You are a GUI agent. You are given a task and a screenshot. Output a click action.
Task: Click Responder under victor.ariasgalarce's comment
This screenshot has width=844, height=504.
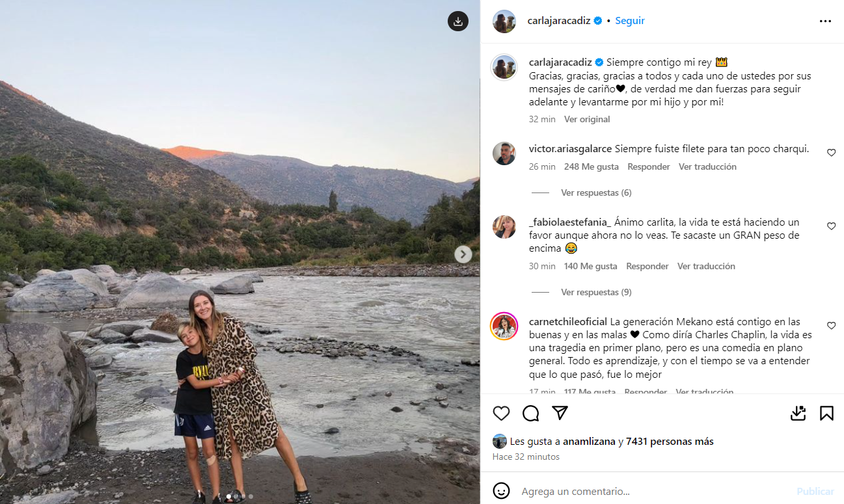[648, 166]
